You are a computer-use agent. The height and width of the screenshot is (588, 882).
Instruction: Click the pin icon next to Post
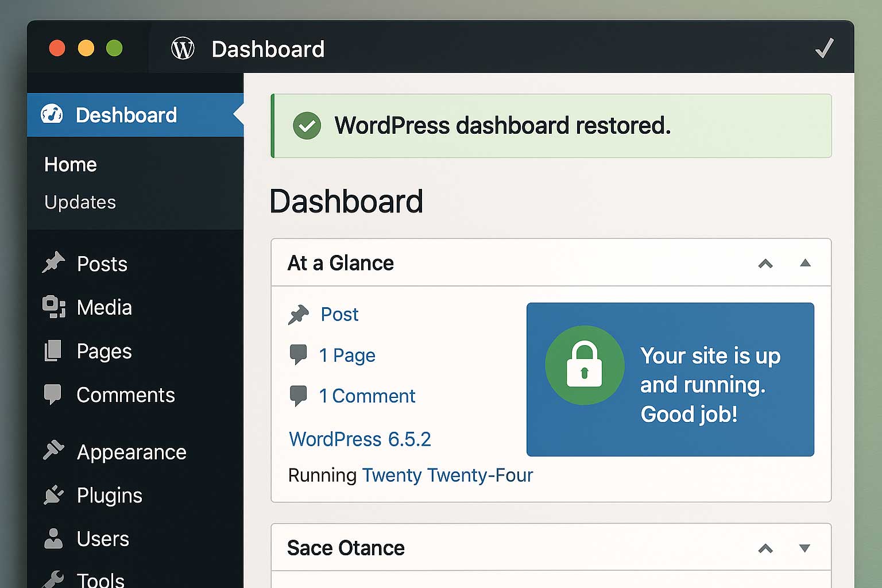(299, 314)
